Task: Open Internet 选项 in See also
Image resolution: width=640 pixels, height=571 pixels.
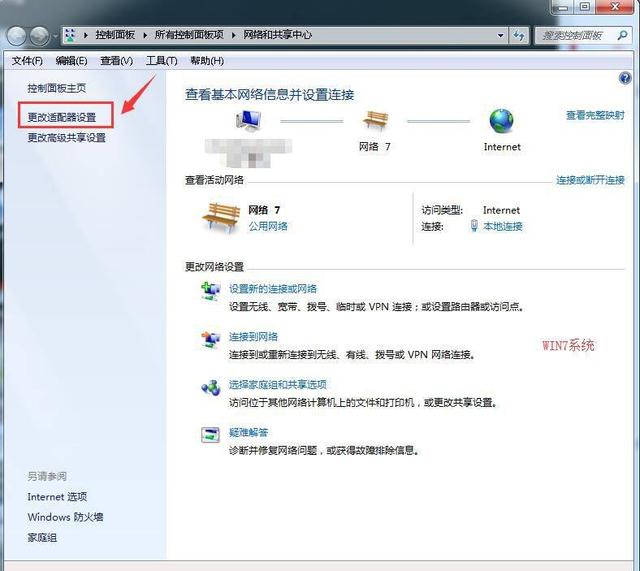Action: pos(57,497)
